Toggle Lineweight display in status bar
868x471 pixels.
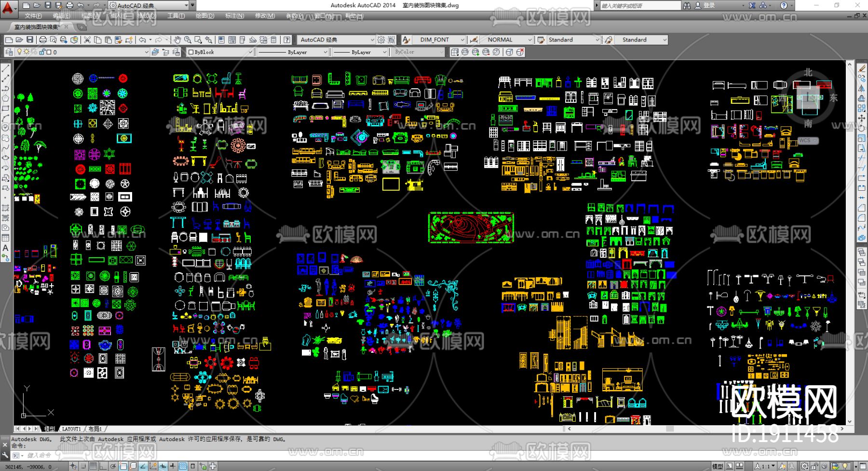[x=173, y=466]
